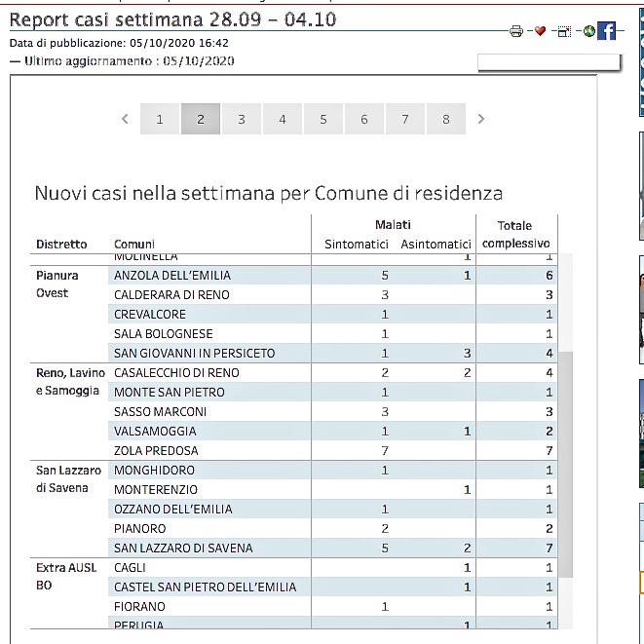The width and height of the screenshot is (644, 644).
Task: Click CASALECCHIO DI RENO cell
Action: point(176,373)
